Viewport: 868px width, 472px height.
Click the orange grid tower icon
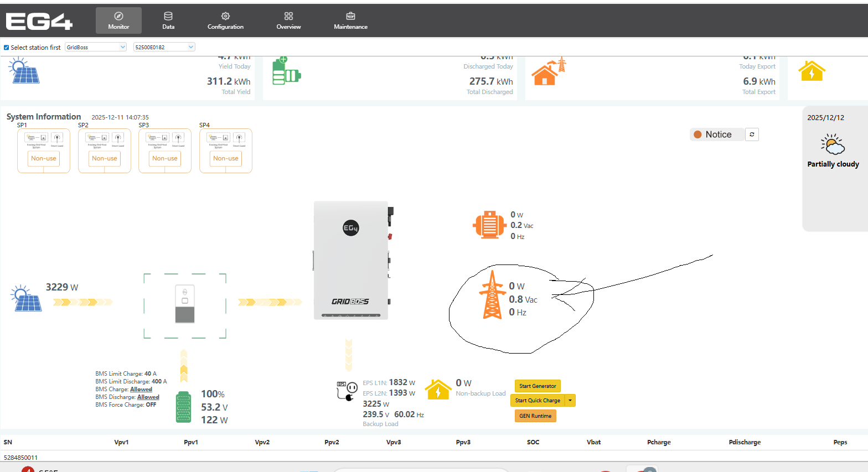[x=492, y=295]
